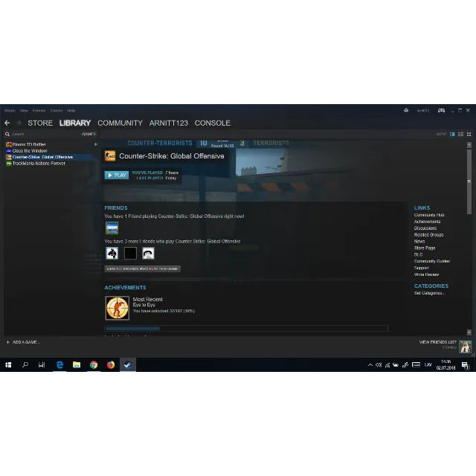Open the CONSOLE tab

213,123
